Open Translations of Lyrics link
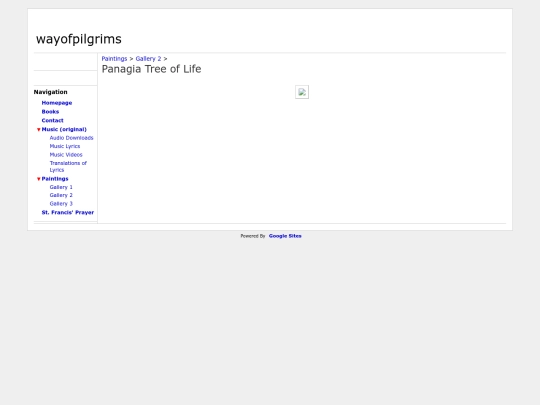Image resolution: width=540 pixels, height=405 pixels. pos(68,166)
